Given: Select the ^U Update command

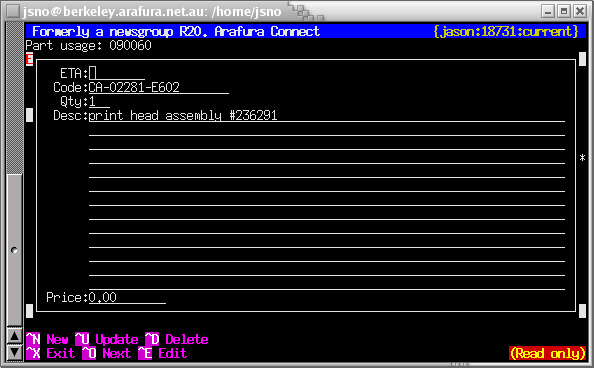Looking at the screenshot, I should (106, 339).
